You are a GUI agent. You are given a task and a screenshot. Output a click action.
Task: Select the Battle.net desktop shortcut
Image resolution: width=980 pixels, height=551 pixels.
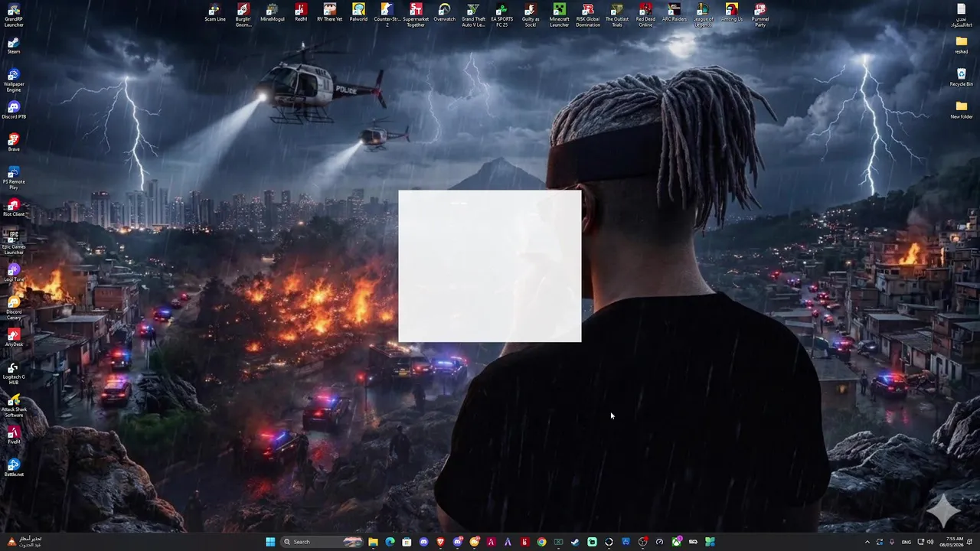(14, 468)
